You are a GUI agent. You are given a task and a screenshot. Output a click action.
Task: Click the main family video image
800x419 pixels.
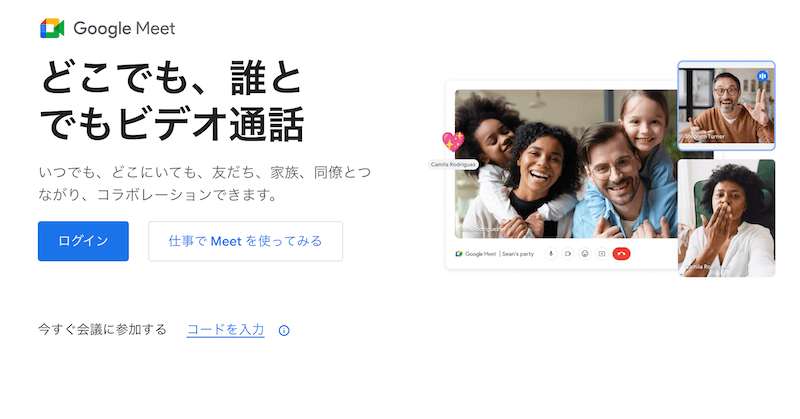coord(566,164)
